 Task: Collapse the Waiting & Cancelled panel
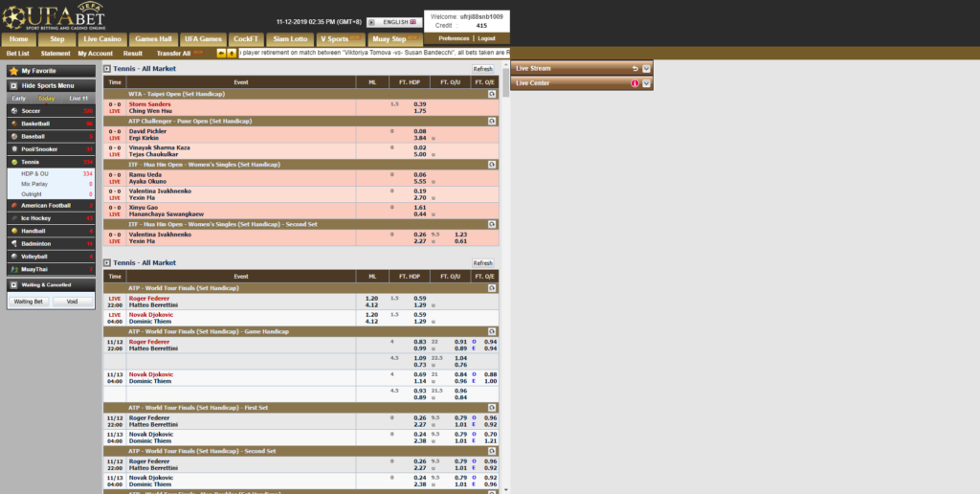coord(13,285)
